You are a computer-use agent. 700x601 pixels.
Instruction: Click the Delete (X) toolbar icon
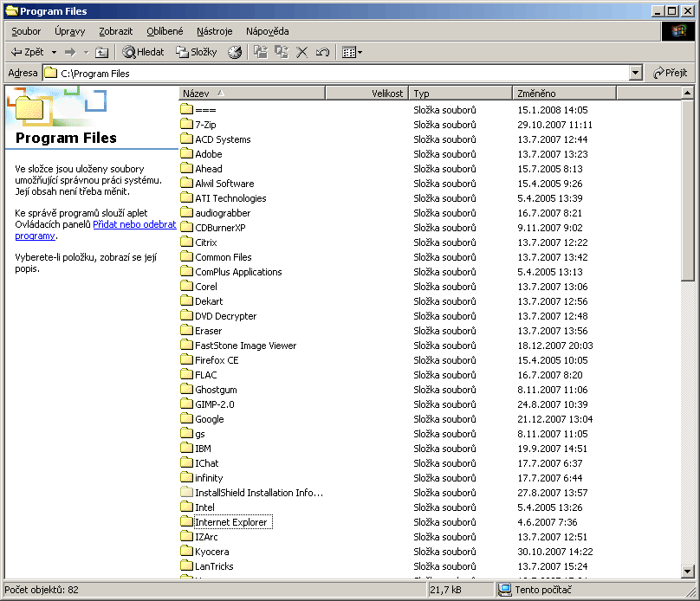click(x=301, y=52)
